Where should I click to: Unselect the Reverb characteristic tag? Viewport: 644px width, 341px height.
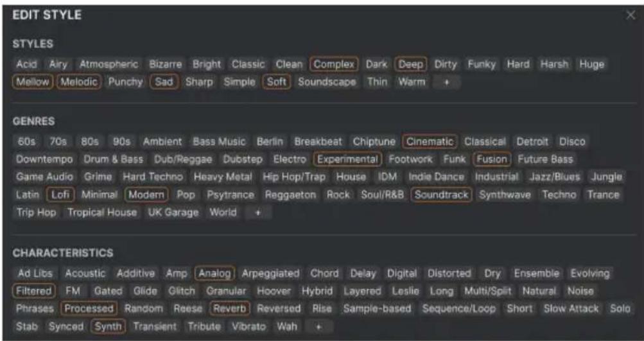pos(230,309)
